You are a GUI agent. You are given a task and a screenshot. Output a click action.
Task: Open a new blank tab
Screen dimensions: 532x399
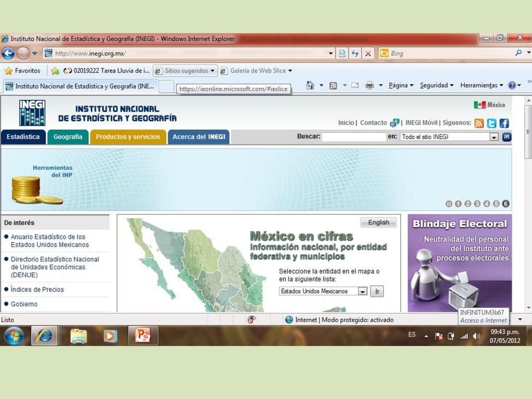pos(166,87)
